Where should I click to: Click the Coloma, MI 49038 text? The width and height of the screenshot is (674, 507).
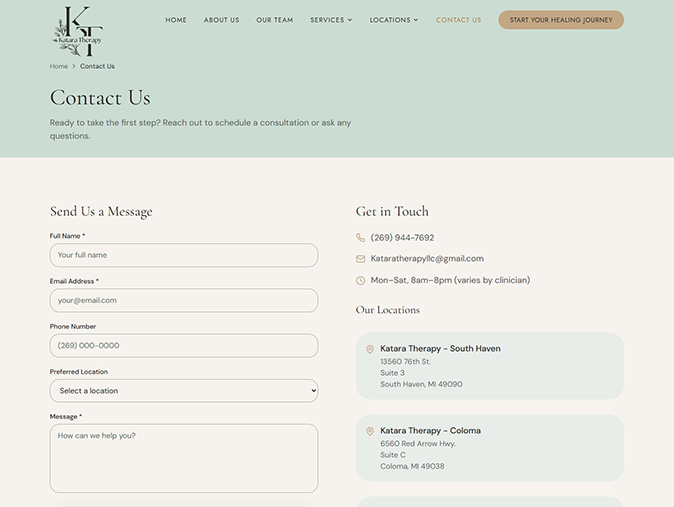[412, 466]
